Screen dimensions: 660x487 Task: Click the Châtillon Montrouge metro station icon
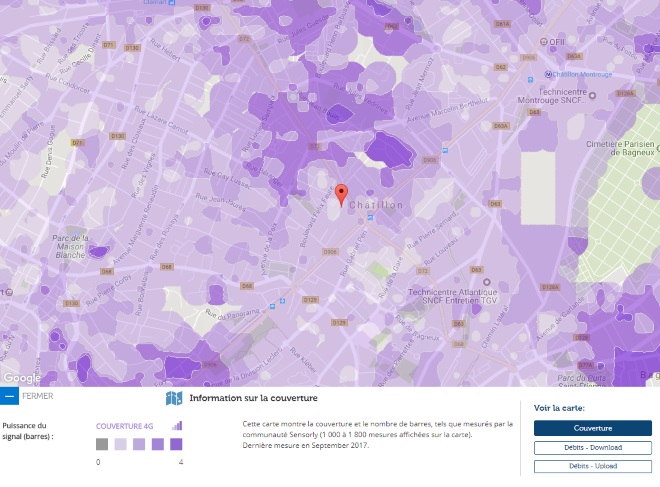(x=546, y=74)
